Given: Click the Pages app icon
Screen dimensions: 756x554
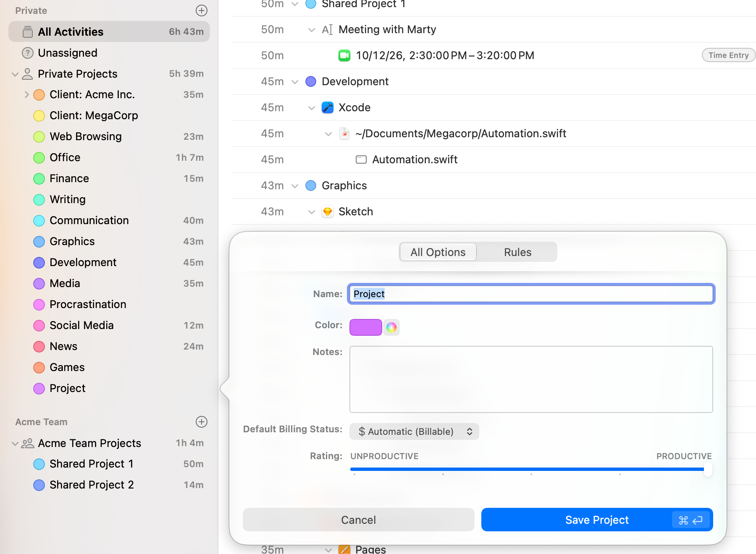Looking at the screenshot, I should [x=344, y=549].
